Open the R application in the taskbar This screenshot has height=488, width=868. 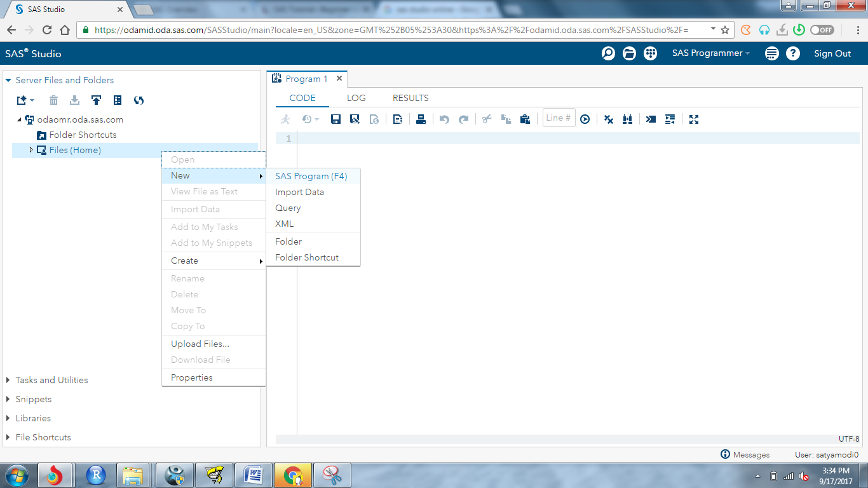tap(96, 475)
